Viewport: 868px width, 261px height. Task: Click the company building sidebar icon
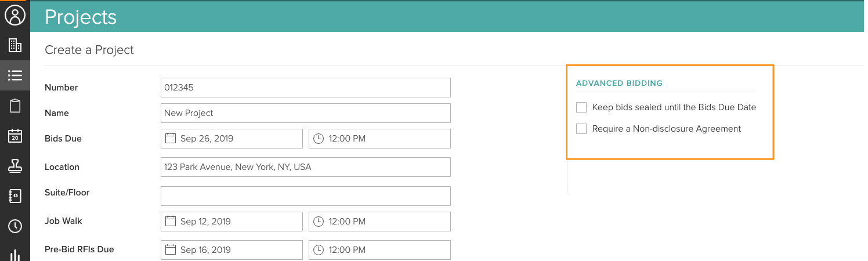(x=15, y=45)
